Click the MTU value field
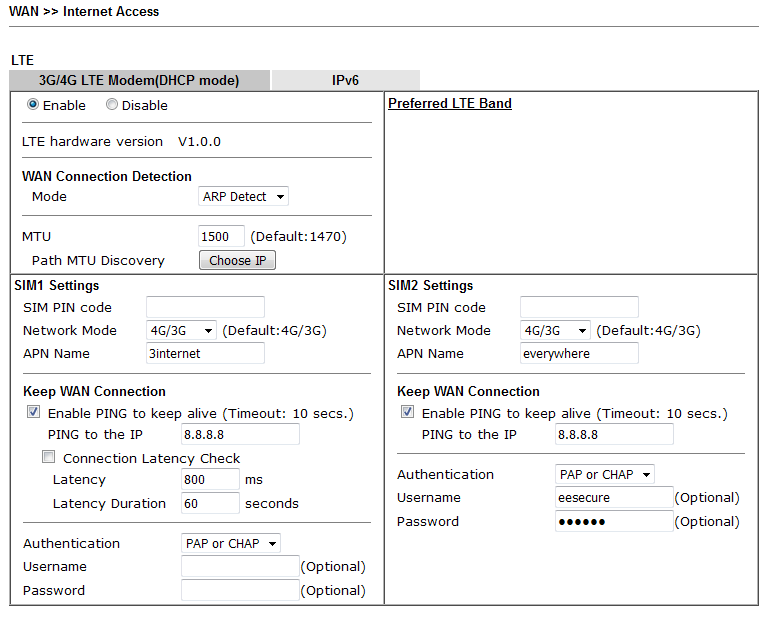This screenshot has width=770, height=618. pos(221,237)
